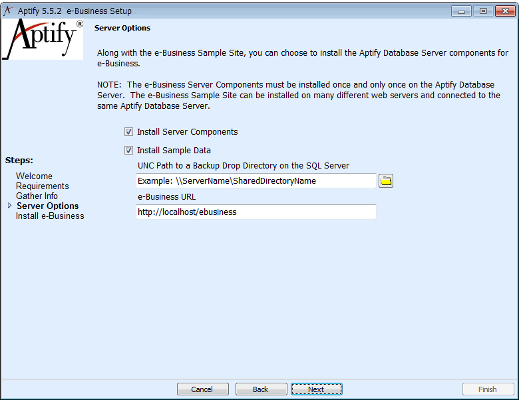Select the Server Options step
The width and height of the screenshot is (524, 404).
tap(47, 206)
